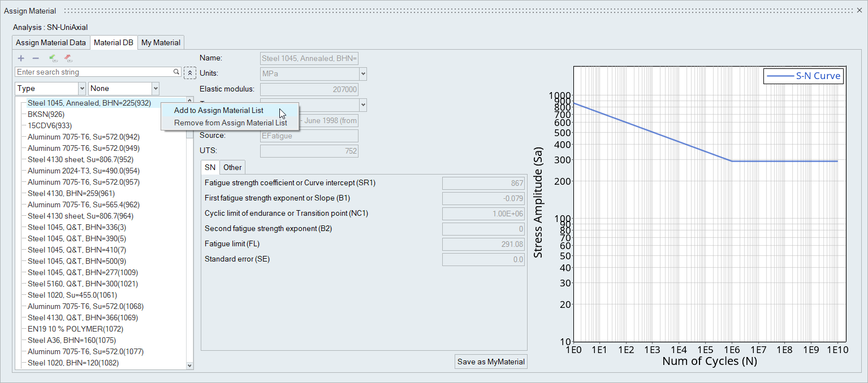868x383 pixels.
Task: Switch to Assign Material Data tab
Action: [x=51, y=42]
